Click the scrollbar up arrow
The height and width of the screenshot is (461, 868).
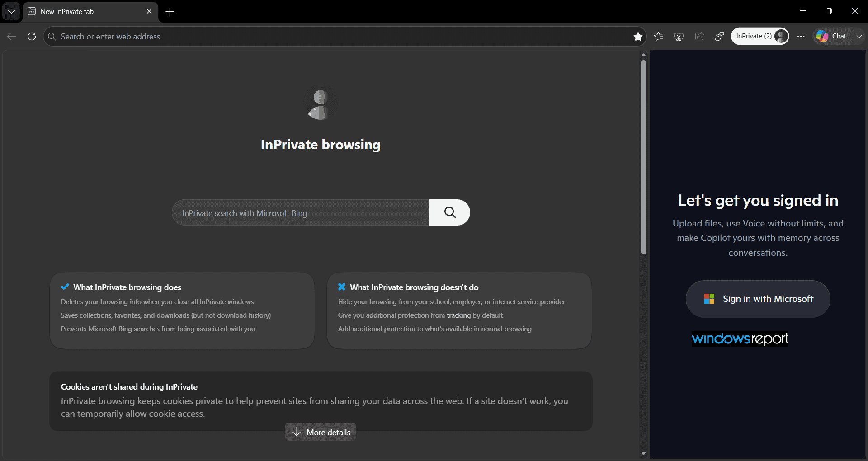click(643, 55)
